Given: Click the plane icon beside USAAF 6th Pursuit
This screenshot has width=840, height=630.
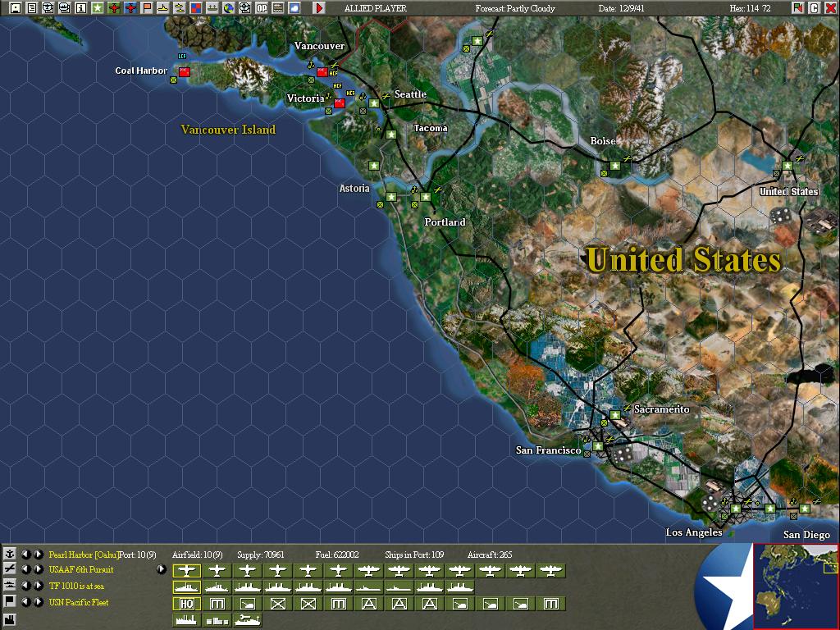Looking at the screenshot, I should [x=9, y=569].
